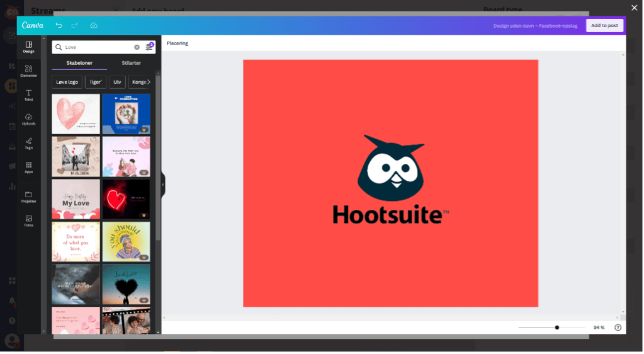Switch to the Skabeloner tab
Screen dimensions: 644x354
click(79, 63)
